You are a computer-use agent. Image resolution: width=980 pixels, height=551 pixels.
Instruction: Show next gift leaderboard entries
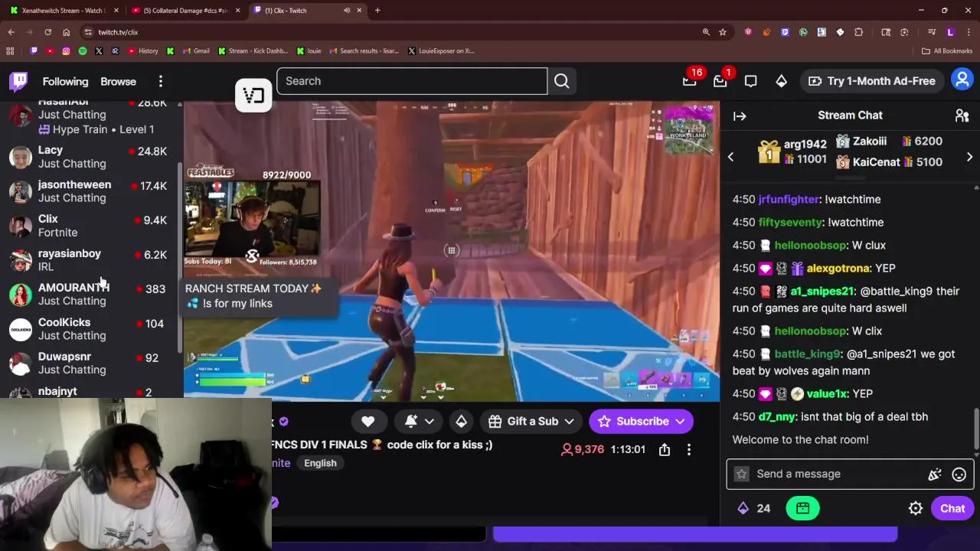tap(969, 157)
